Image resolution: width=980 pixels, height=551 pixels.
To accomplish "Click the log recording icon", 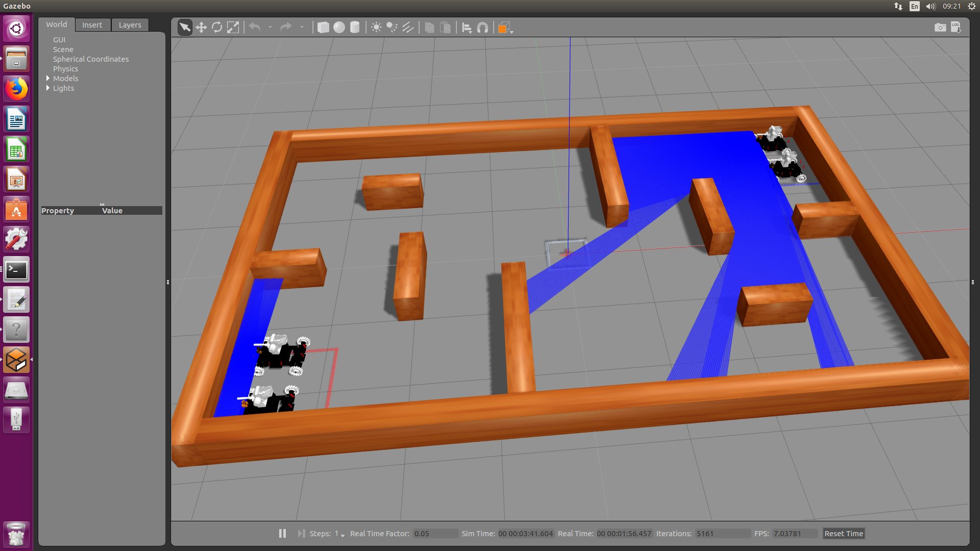I will 956,27.
